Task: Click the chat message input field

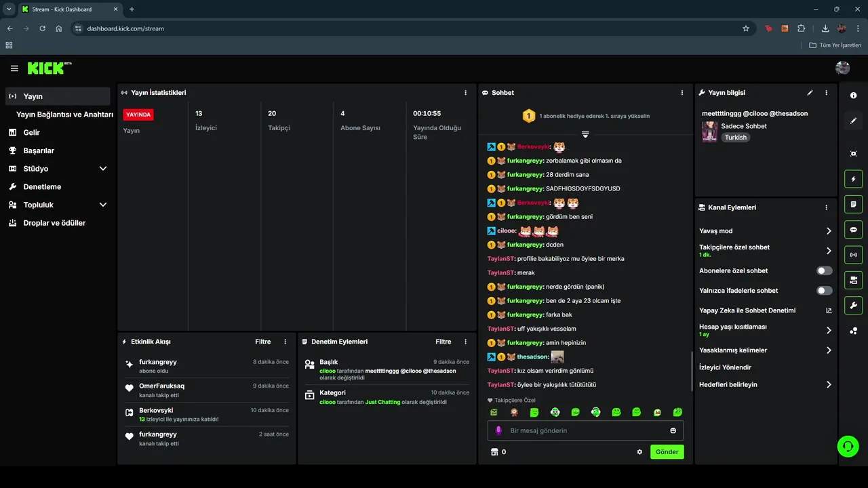Action: 585,430
